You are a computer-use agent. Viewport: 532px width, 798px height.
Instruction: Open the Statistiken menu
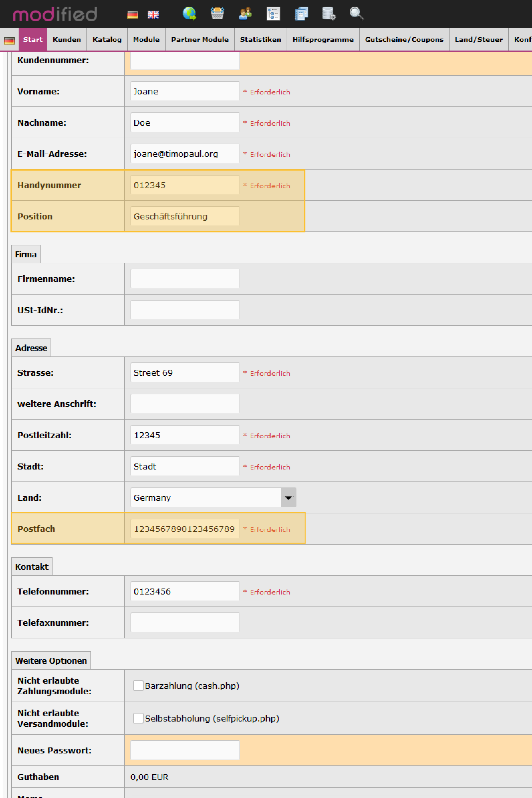point(260,40)
